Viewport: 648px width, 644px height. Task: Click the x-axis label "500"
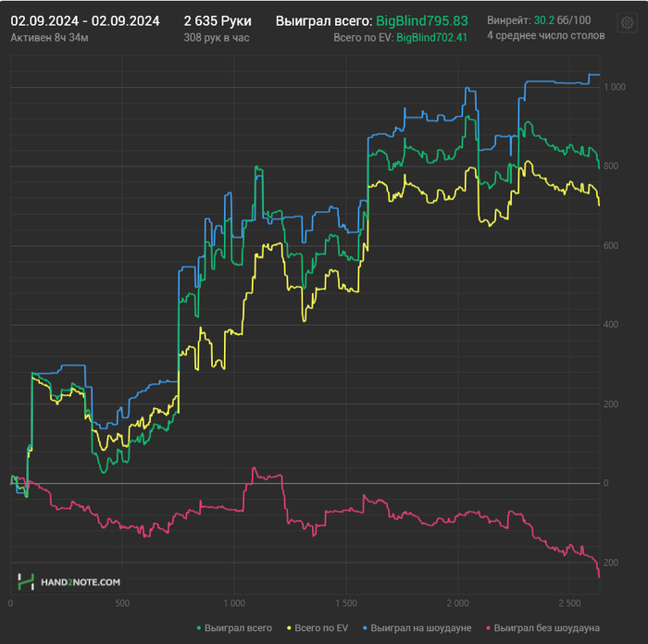tap(122, 603)
